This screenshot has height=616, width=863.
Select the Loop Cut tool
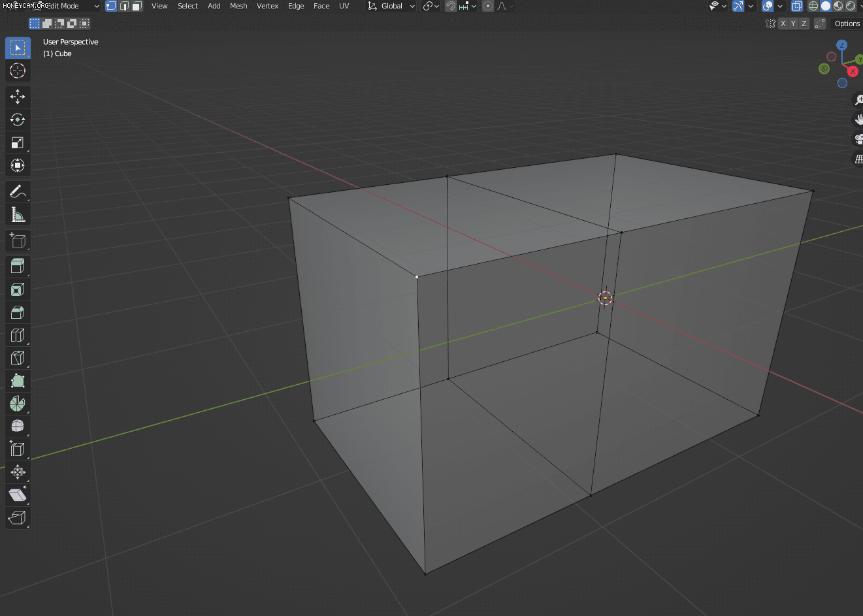pyautogui.click(x=18, y=335)
